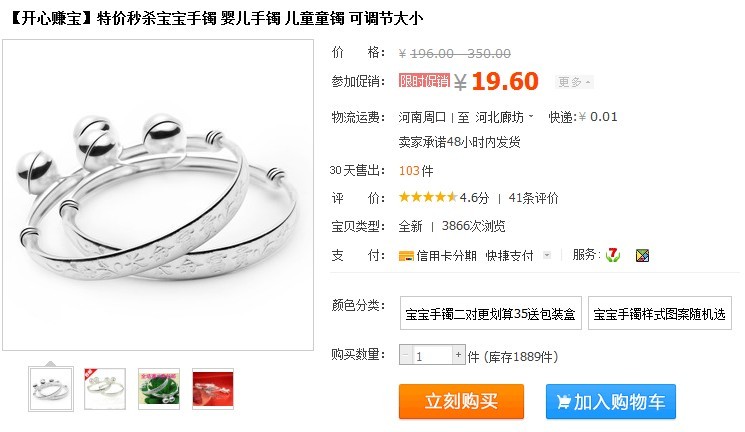Viewport: 745px width, 432px height.
Task: Expand the payment methods dropdown arrow
Action: [x=547, y=255]
